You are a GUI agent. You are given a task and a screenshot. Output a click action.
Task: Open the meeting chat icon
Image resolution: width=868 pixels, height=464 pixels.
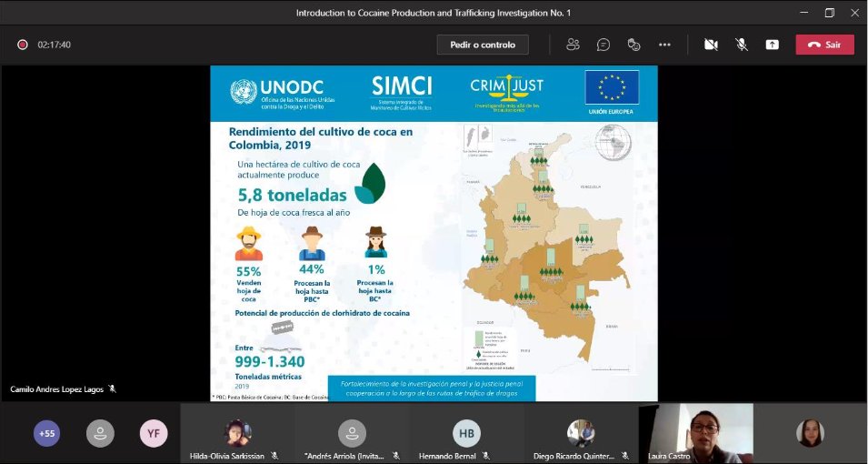tap(604, 45)
